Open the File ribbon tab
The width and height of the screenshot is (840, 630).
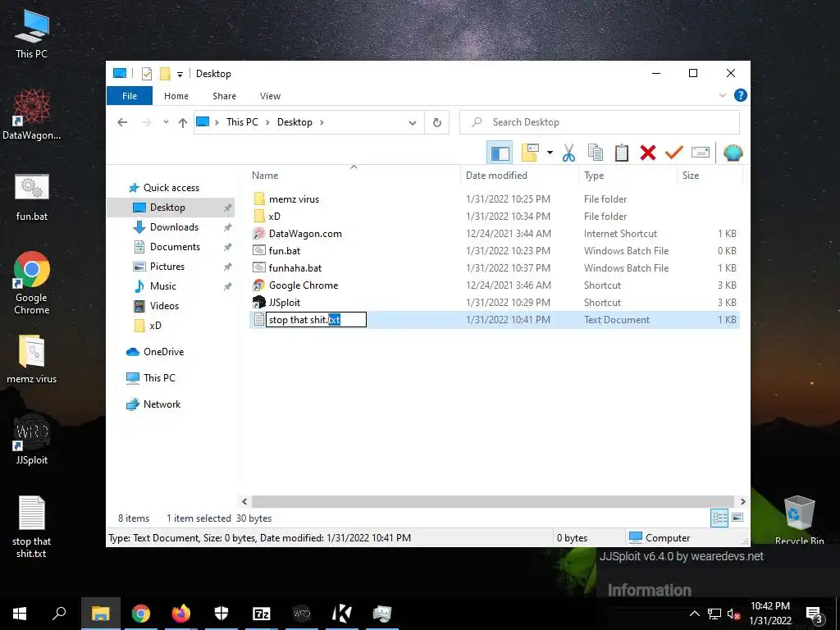click(130, 96)
